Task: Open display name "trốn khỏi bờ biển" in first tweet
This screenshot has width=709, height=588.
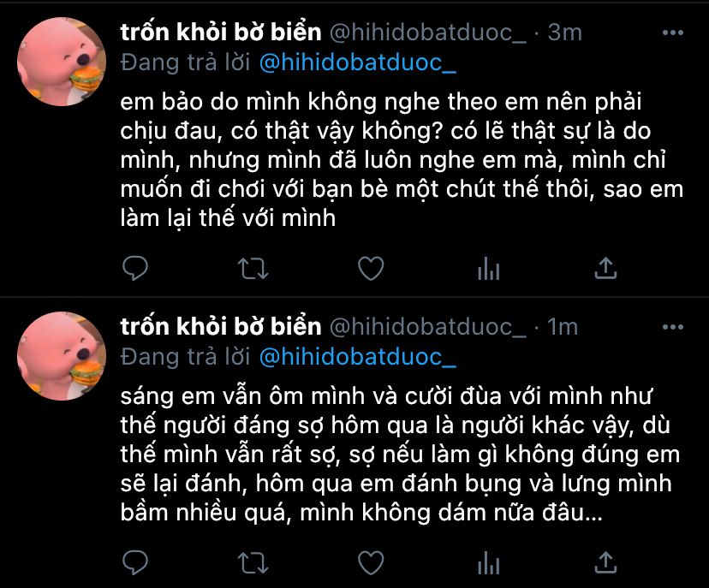Action: [x=221, y=32]
